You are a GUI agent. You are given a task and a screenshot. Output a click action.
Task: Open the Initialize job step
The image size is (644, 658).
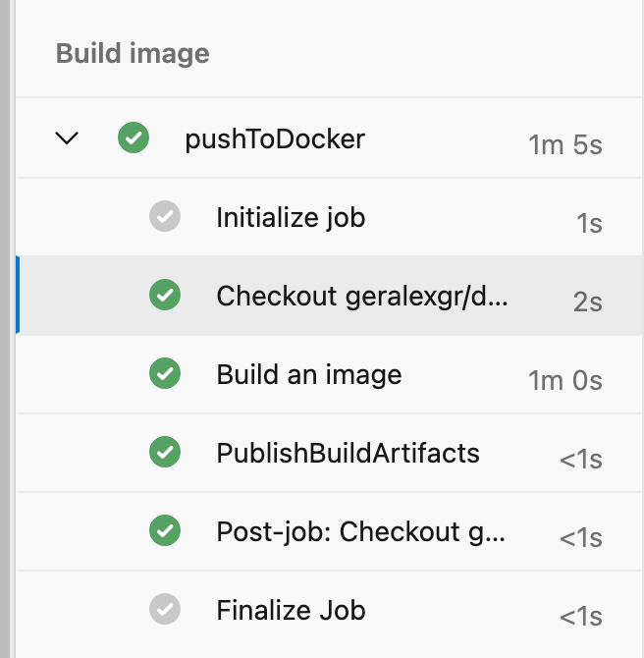coord(291,216)
